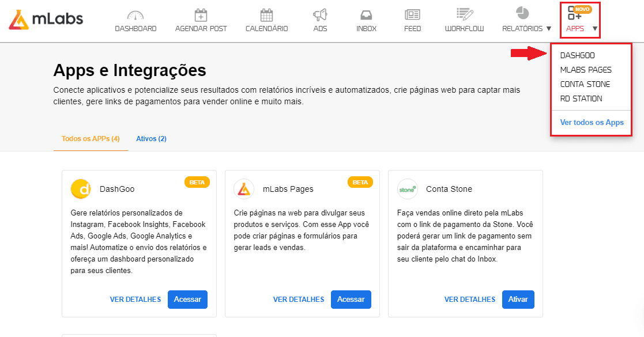Screen dimensions: 644x337
Task: Select the Agendar Post icon
Action: click(201, 14)
